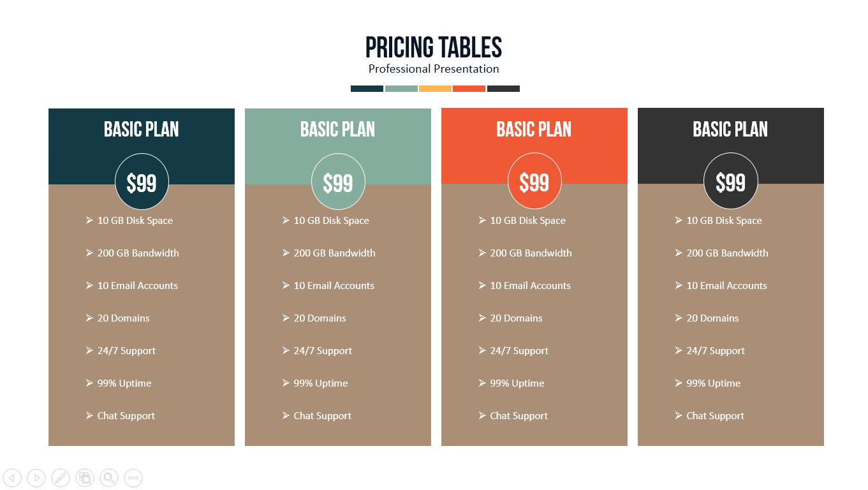Click the dark teal color bar under title
This screenshot has width=868, height=490.
pyautogui.click(x=367, y=89)
